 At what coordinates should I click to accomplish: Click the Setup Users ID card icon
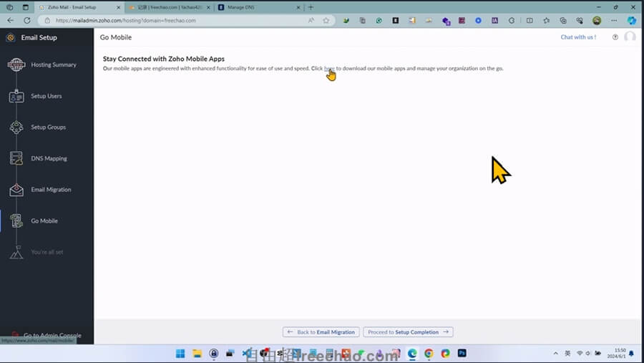(x=16, y=96)
